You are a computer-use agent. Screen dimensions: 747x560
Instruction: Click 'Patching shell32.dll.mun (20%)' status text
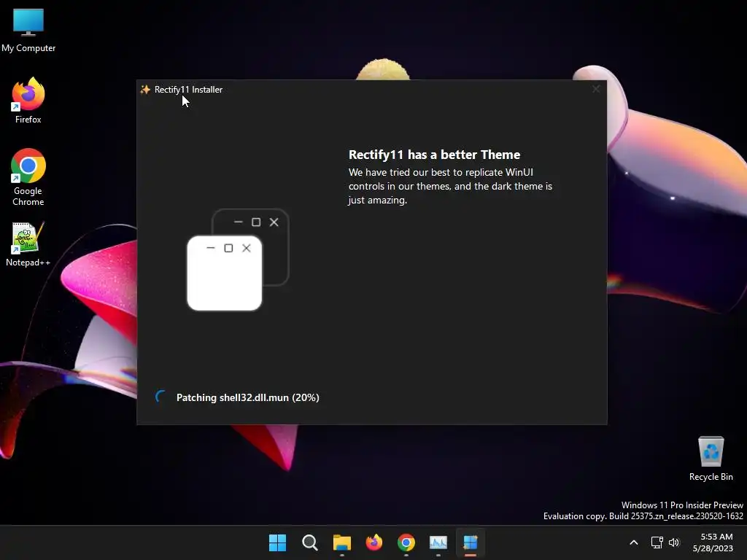[248, 397]
